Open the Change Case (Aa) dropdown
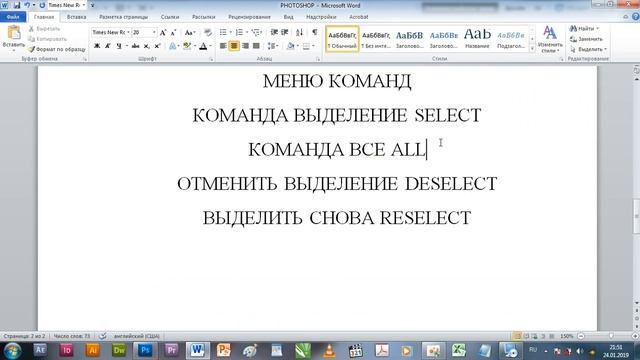The image size is (640, 360). click(190, 32)
